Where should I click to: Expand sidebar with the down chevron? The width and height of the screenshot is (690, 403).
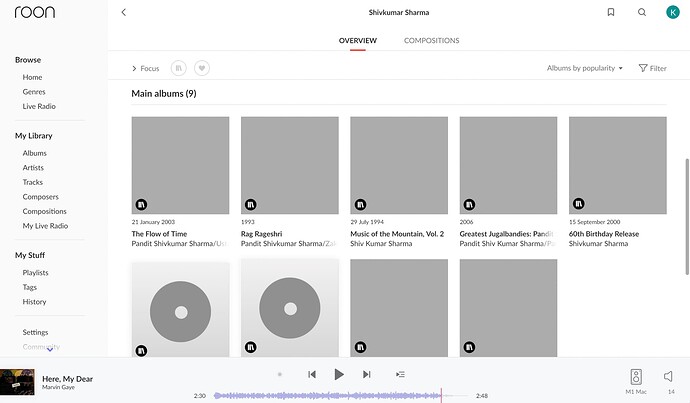(x=50, y=349)
